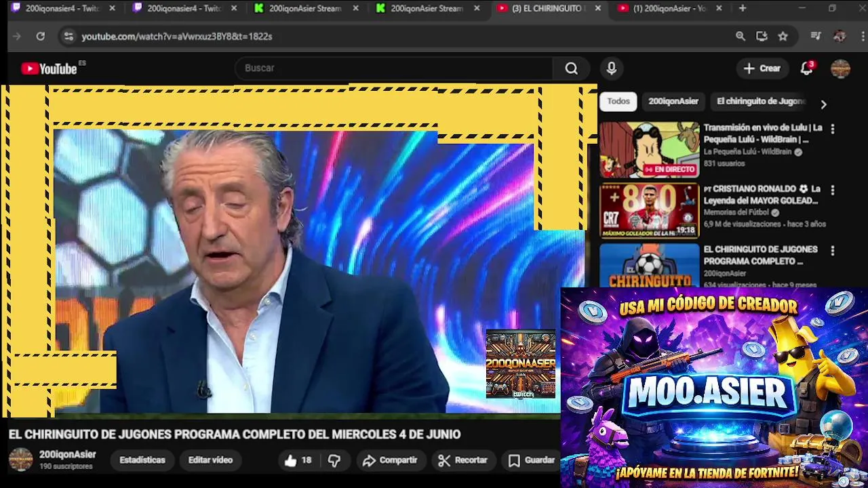Close the (1) 200iqonAsier YouTube tab
Image resolution: width=868 pixels, height=488 pixels.
pyautogui.click(x=719, y=8)
